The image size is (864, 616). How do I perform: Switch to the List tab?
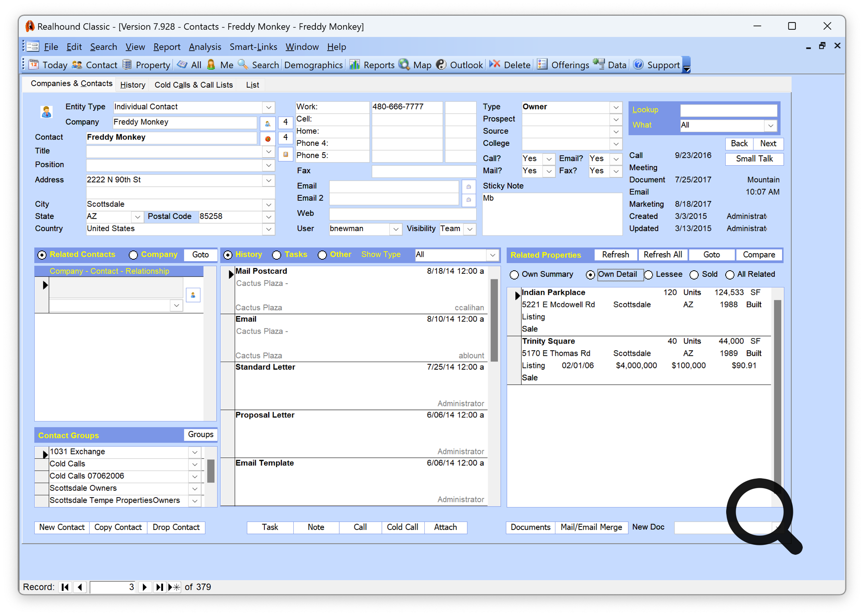pos(252,85)
